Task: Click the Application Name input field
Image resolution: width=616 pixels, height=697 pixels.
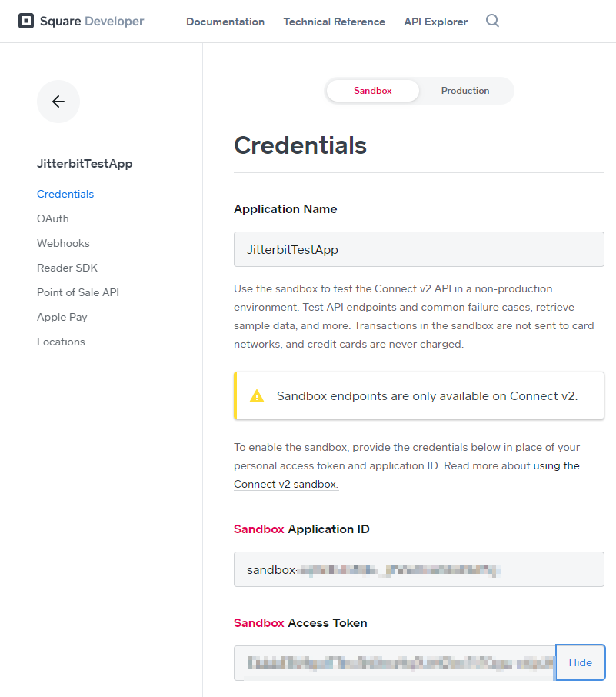Action: [x=418, y=249]
